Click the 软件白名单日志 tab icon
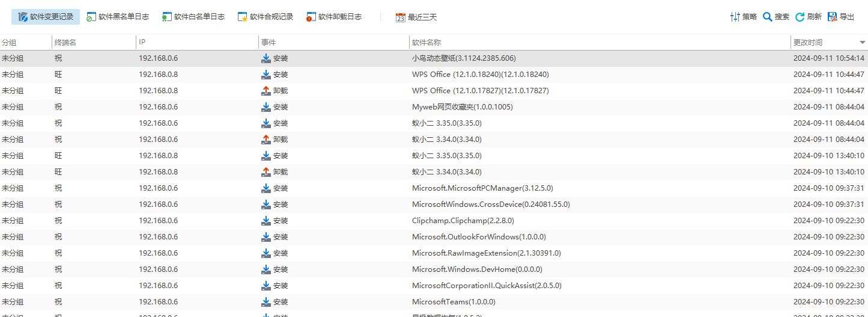Screen dimensions: 868x317 click(x=166, y=17)
